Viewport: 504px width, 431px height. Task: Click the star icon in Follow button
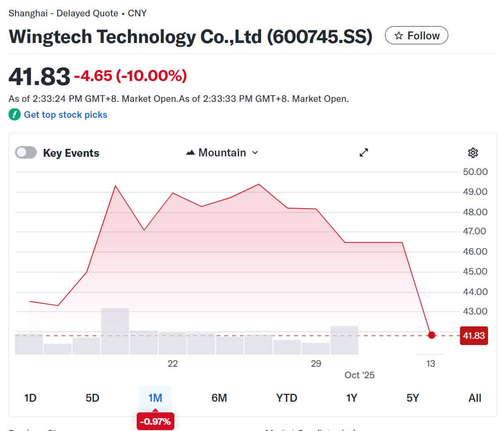(399, 36)
